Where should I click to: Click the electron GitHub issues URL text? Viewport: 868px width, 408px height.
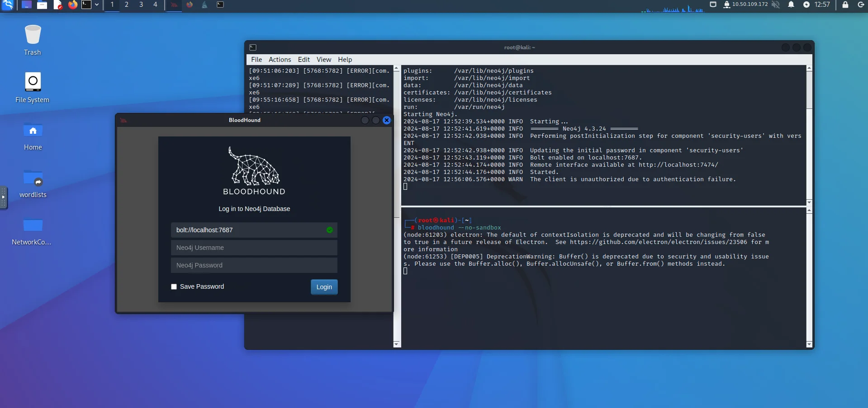658,242
